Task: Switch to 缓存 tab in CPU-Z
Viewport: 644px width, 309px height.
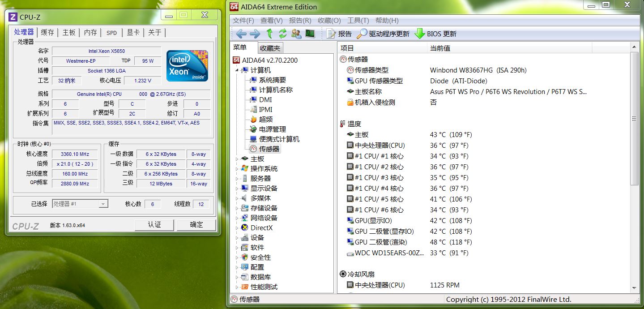Action: pos(47,32)
